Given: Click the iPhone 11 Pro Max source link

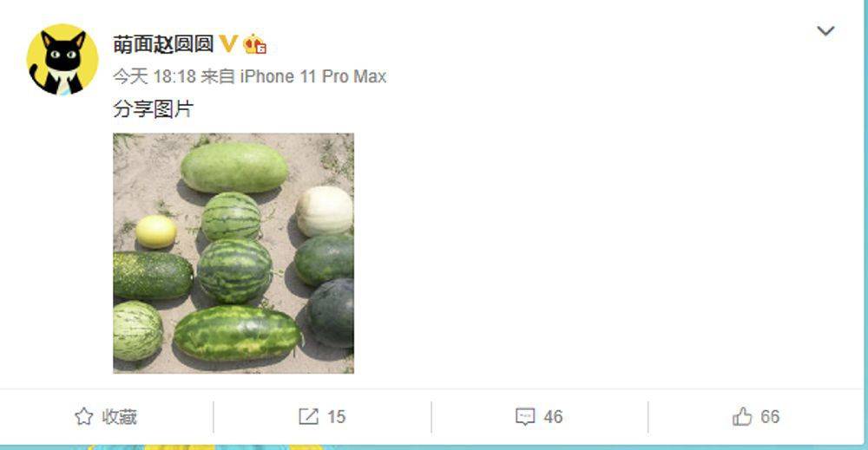Looking at the screenshot, I should (312, 76).
